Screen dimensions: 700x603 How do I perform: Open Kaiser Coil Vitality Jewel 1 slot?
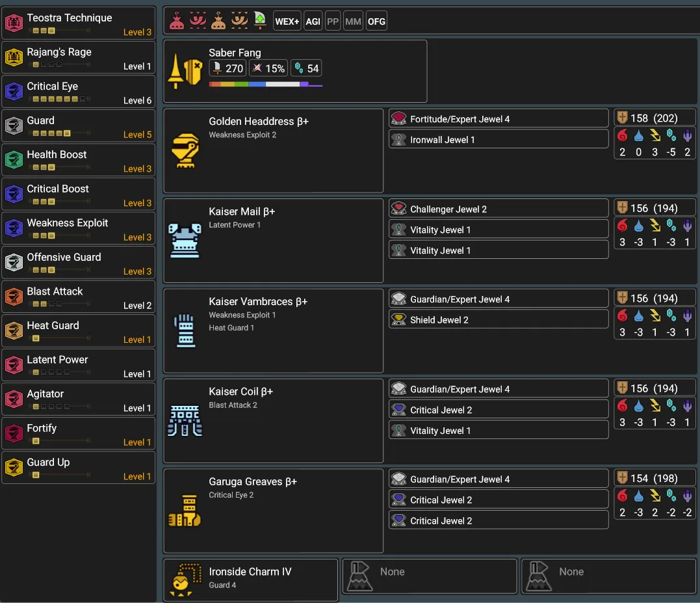499,430
